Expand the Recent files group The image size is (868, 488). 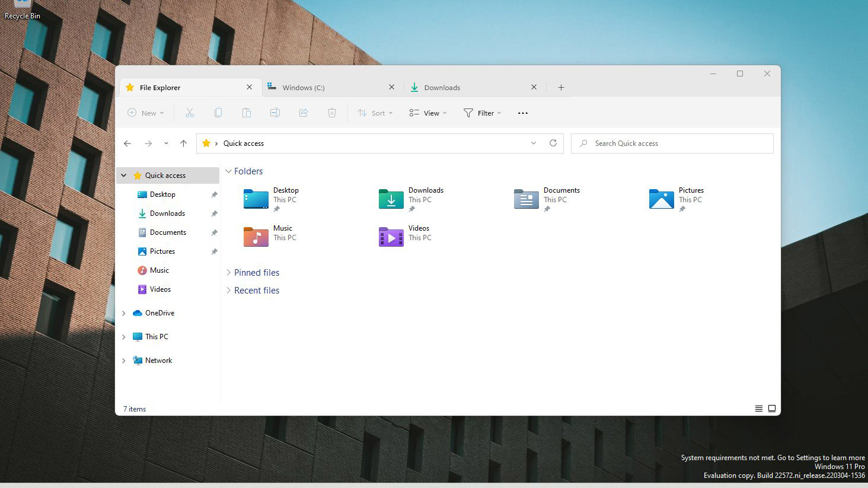tap(228, 291)
